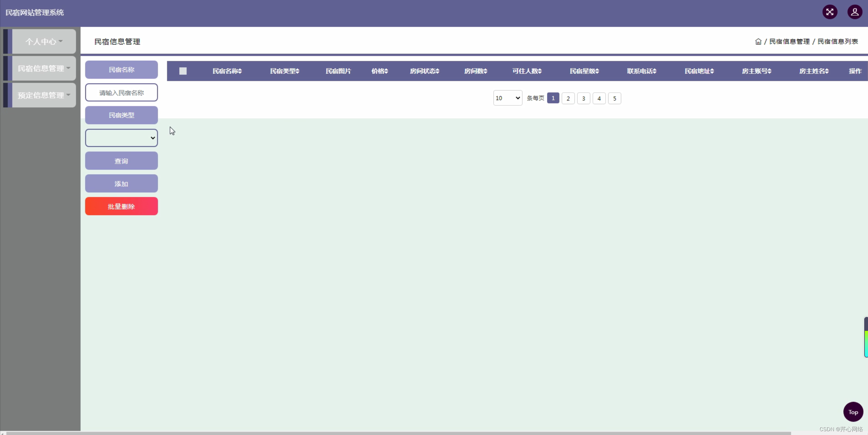This screenshot has width=868, height=435.
Task: Click the 请输入民宿名称 input field
Action: pos(121,93)
